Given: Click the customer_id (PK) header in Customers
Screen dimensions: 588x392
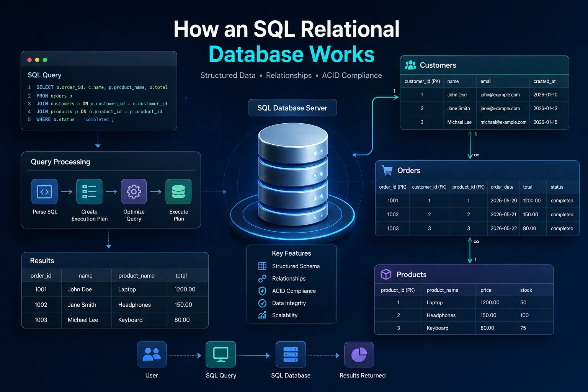Looking at the screenshot, I should (422, 81).
